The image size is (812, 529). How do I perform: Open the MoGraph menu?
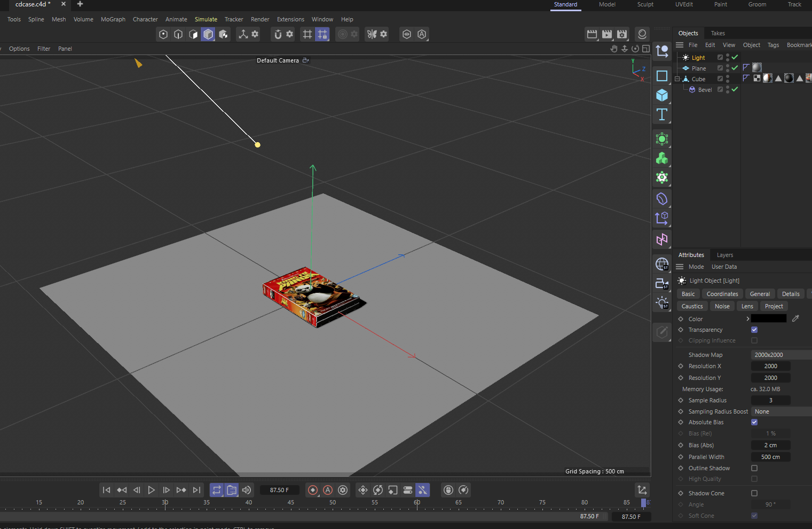coord(113,19)
